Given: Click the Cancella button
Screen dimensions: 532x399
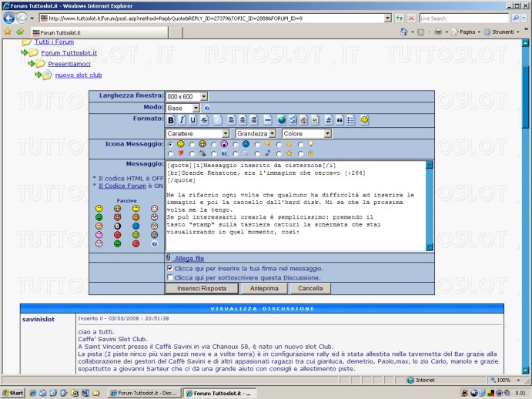Looking at the screenshot, I should pos(310,288).
